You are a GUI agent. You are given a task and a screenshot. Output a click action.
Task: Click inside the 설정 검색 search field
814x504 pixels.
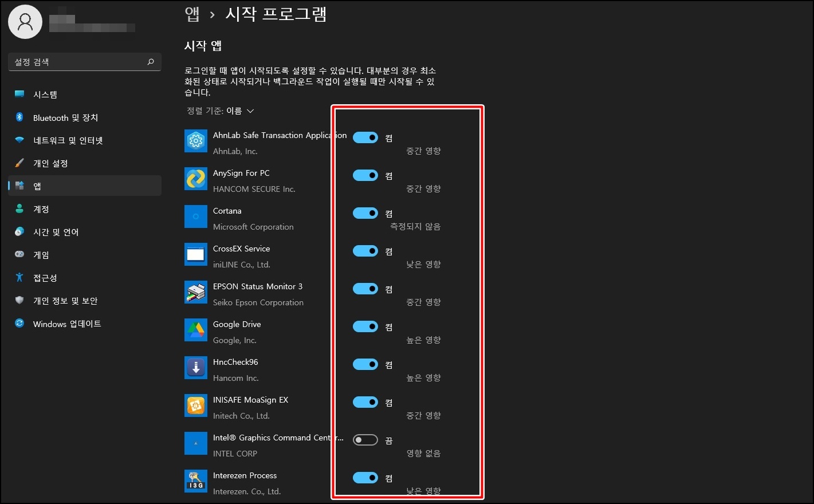coord(85,62)
